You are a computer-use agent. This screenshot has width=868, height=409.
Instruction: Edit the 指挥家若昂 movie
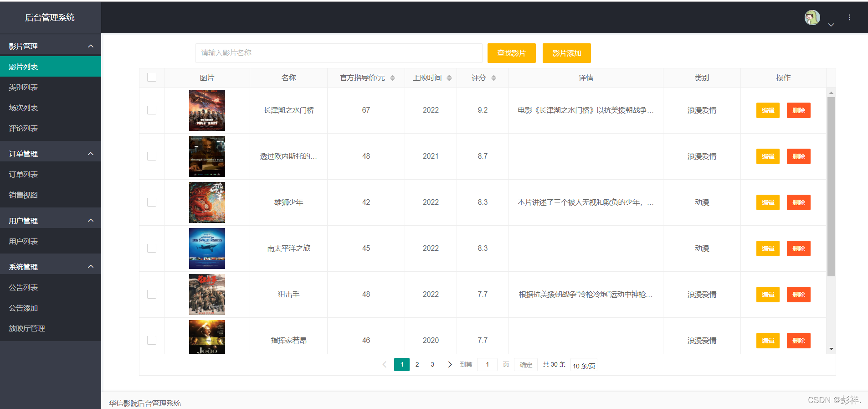(768, 341)
